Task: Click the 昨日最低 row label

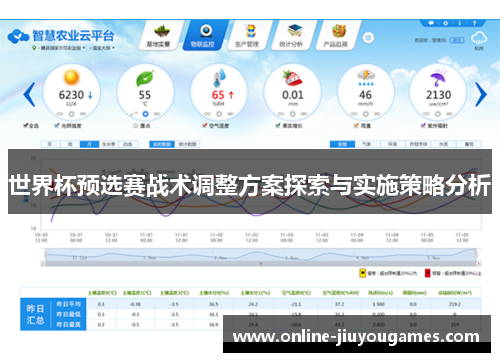Action: pyautogui.click(x=69, y=314)
